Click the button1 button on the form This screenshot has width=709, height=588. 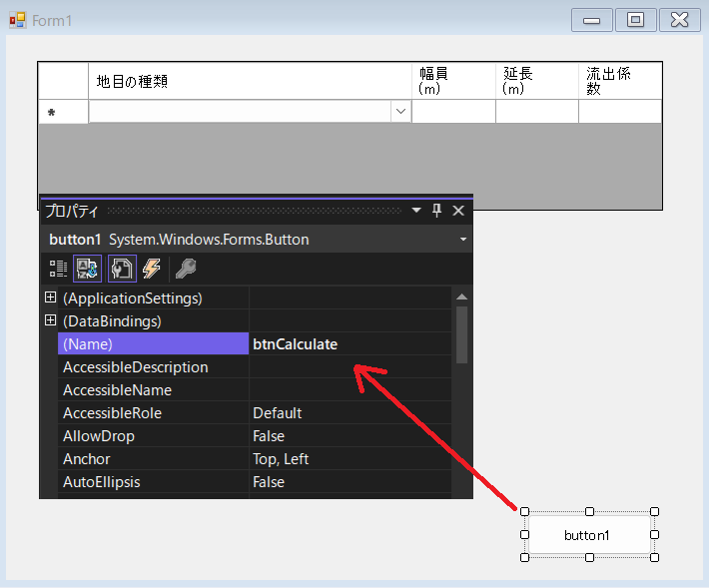588,535
